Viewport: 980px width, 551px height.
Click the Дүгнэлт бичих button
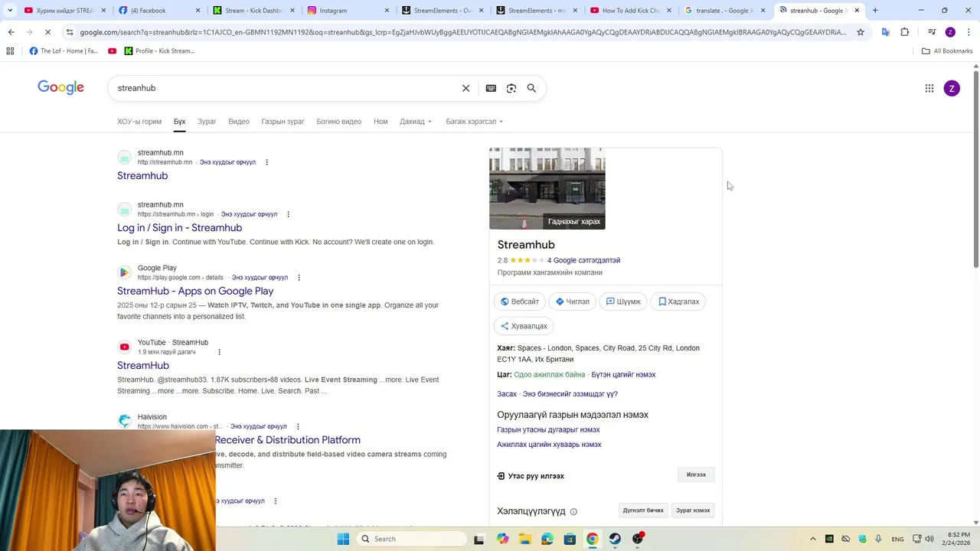[643, 510]
